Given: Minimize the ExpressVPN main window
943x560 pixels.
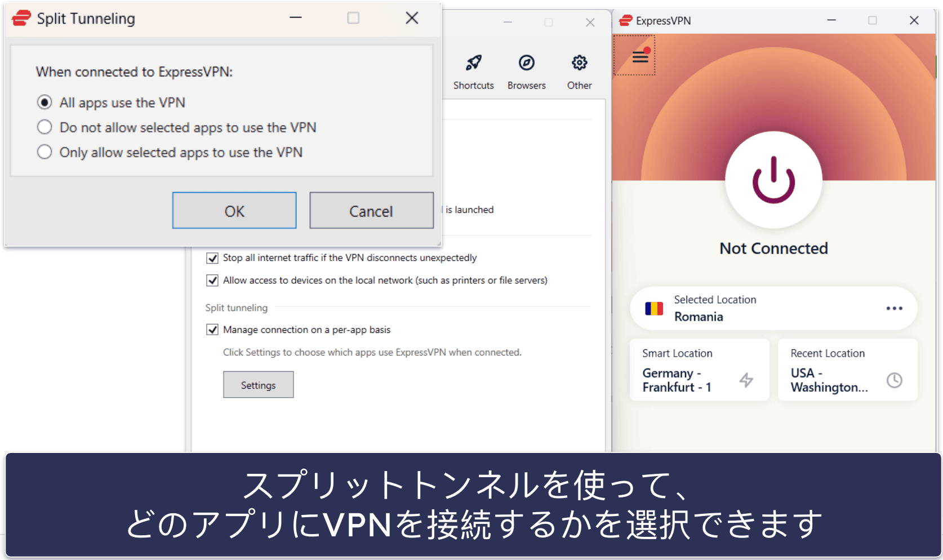Looking at the screenshot, I should point(831,20).
